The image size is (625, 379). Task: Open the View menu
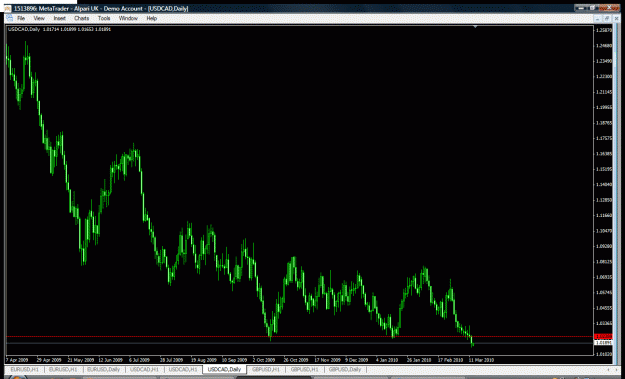point(39,18)
